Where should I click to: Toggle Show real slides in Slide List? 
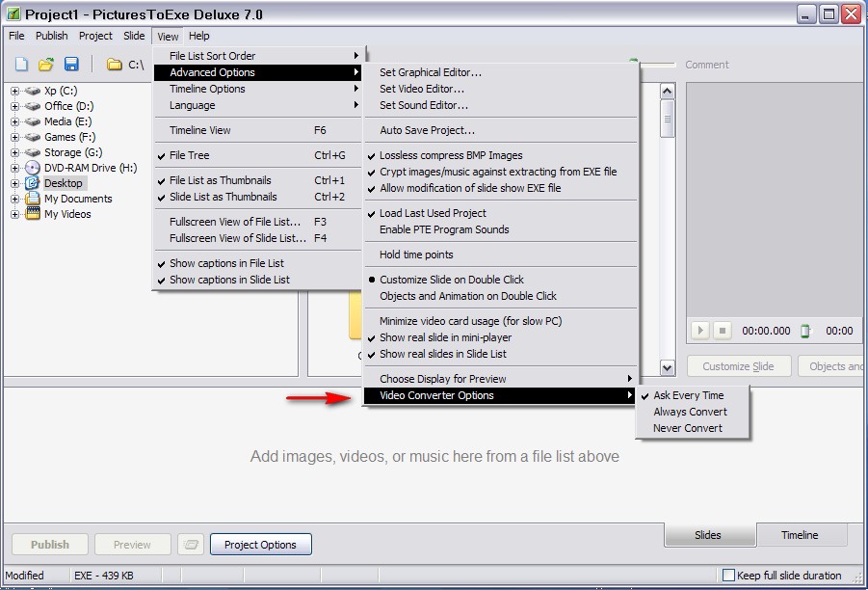pyautogui.click(x=500, y=354)
